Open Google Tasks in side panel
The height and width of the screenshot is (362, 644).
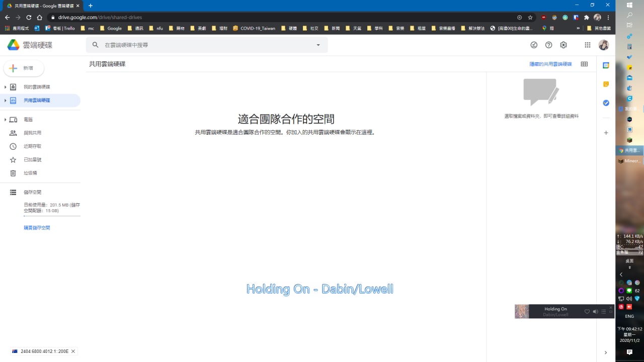(606, 103)
